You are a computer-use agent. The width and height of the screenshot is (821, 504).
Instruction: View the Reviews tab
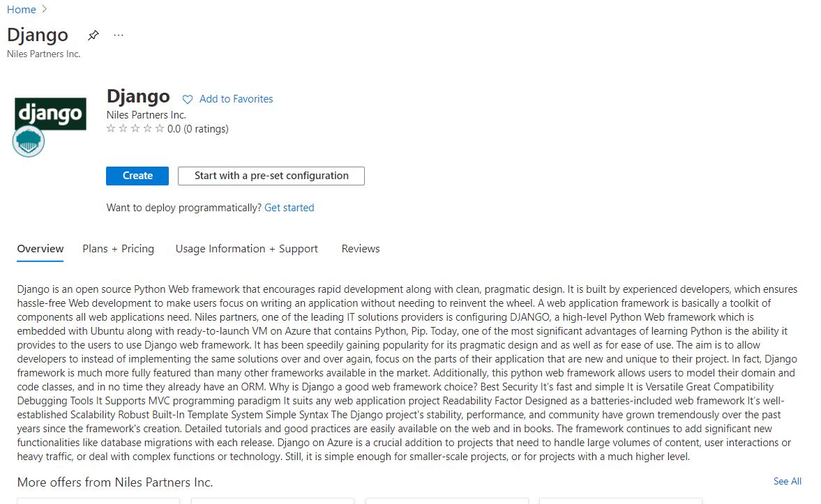click(x=361, y=249)
